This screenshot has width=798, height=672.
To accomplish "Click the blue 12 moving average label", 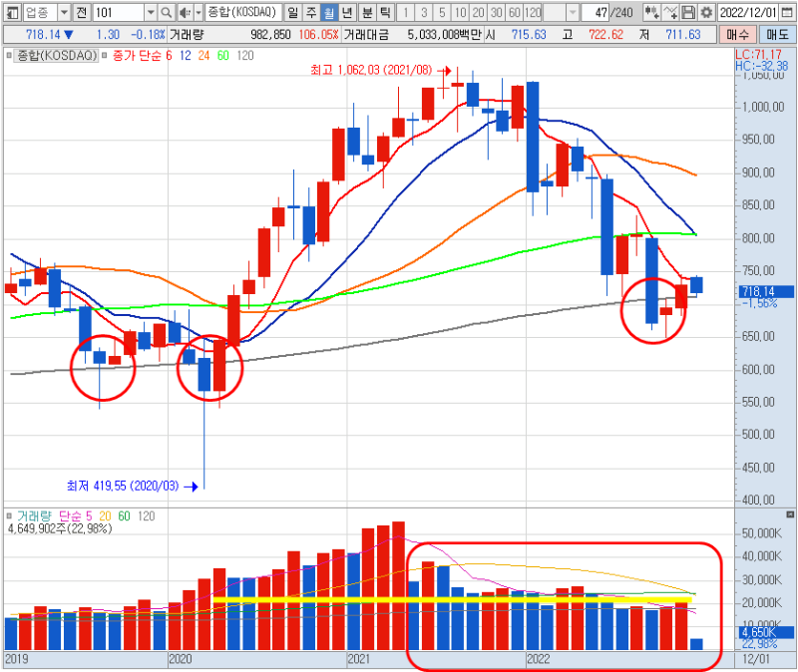I will tap(186, 56).
